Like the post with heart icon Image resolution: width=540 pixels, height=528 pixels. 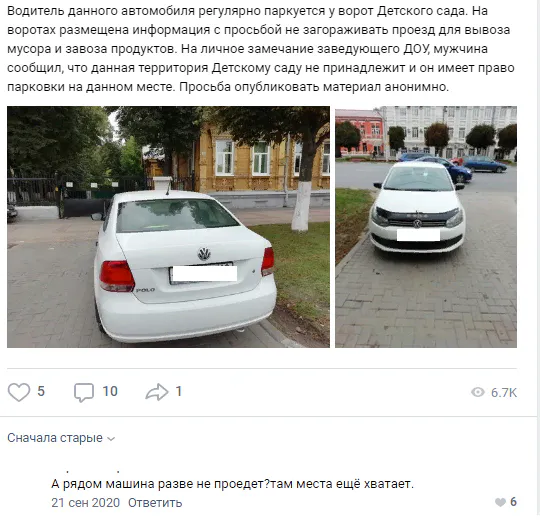tap(19, 392)
